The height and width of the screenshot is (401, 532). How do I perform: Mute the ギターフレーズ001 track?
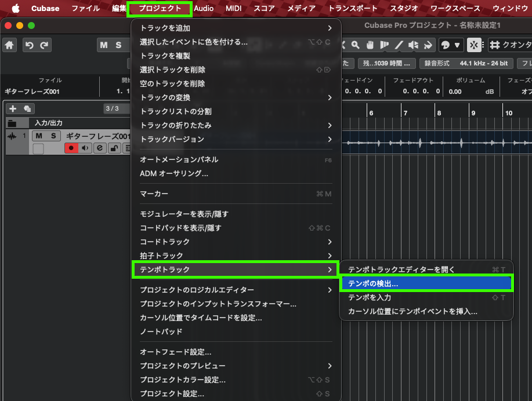(38, 136)
